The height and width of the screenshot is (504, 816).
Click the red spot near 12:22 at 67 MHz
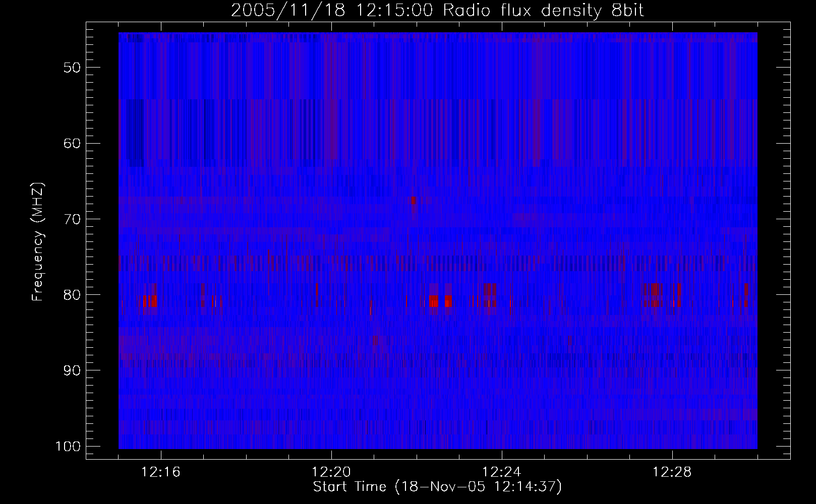click(x=413, y=200)
